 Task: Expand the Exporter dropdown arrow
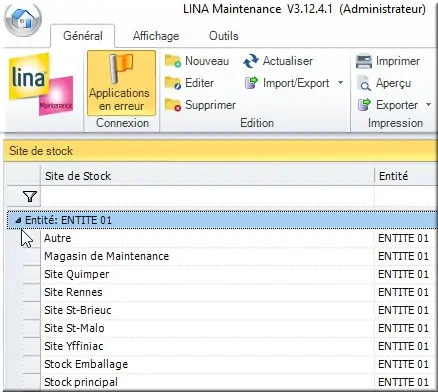(x=428, y=105)
